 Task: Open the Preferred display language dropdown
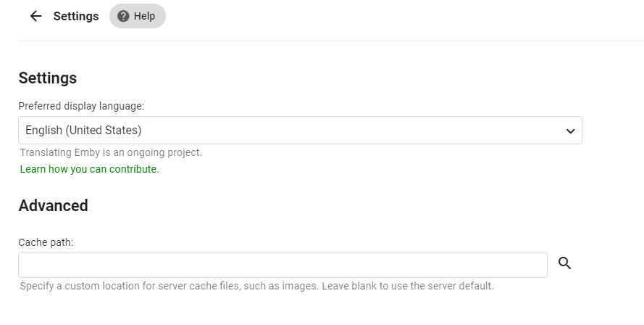pyautogui.click(x=300, y=131)
